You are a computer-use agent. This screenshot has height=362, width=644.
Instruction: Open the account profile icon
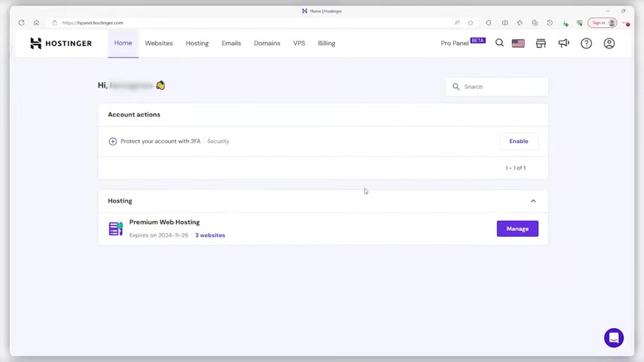coord(609,43)
